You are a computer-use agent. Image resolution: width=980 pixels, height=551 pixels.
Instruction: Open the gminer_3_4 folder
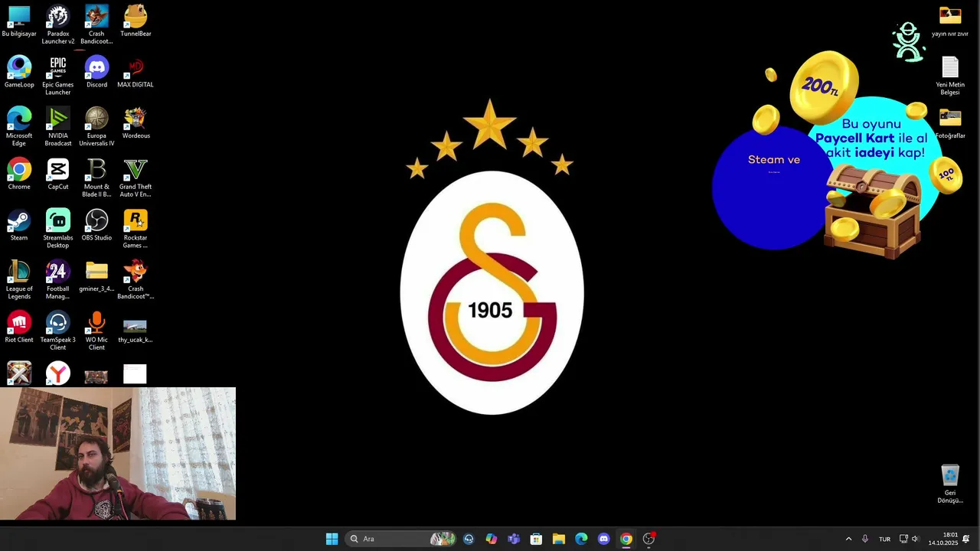96,276
